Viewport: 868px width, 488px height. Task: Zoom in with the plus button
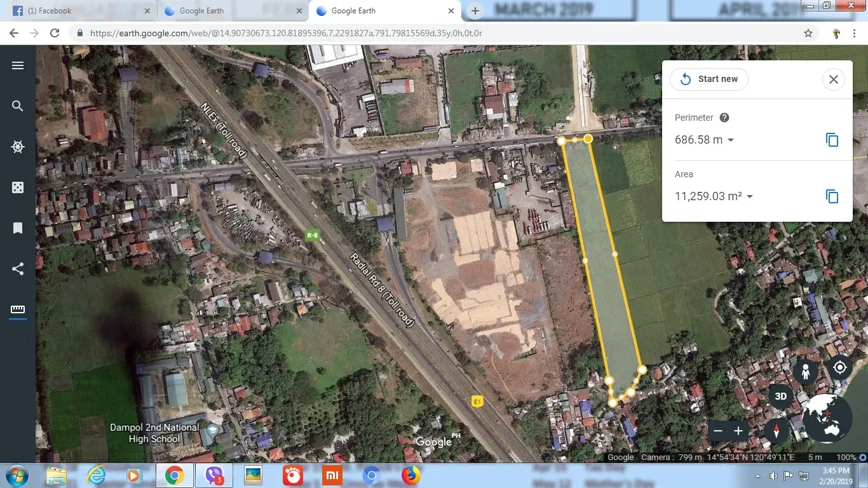tap(738, 431)
